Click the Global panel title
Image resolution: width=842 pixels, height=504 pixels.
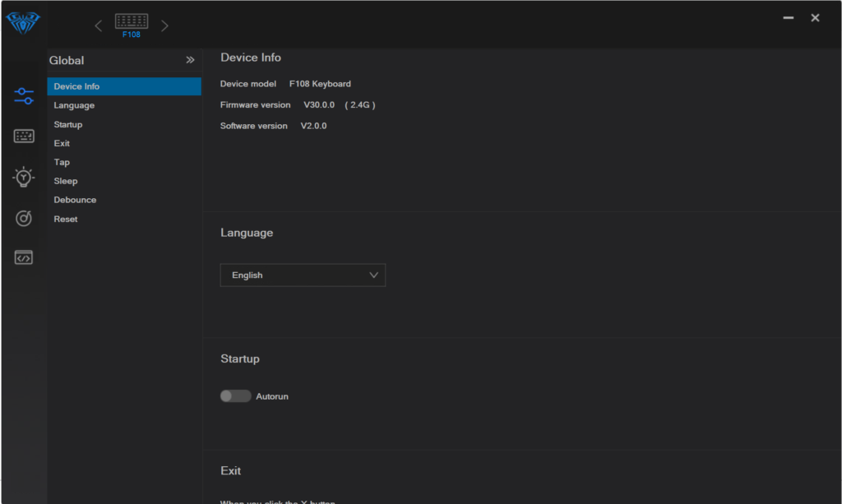click(x=67, y=61)
